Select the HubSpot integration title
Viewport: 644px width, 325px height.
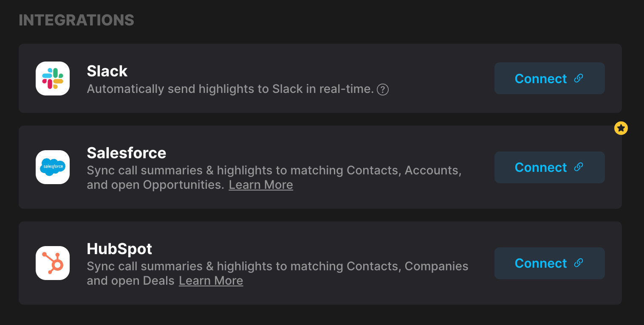pos(119,249)
